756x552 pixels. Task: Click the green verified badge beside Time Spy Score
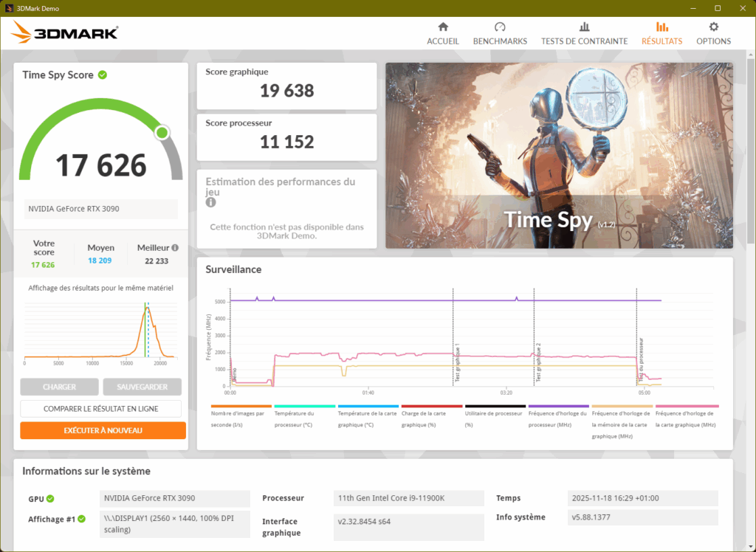point(103,75)
